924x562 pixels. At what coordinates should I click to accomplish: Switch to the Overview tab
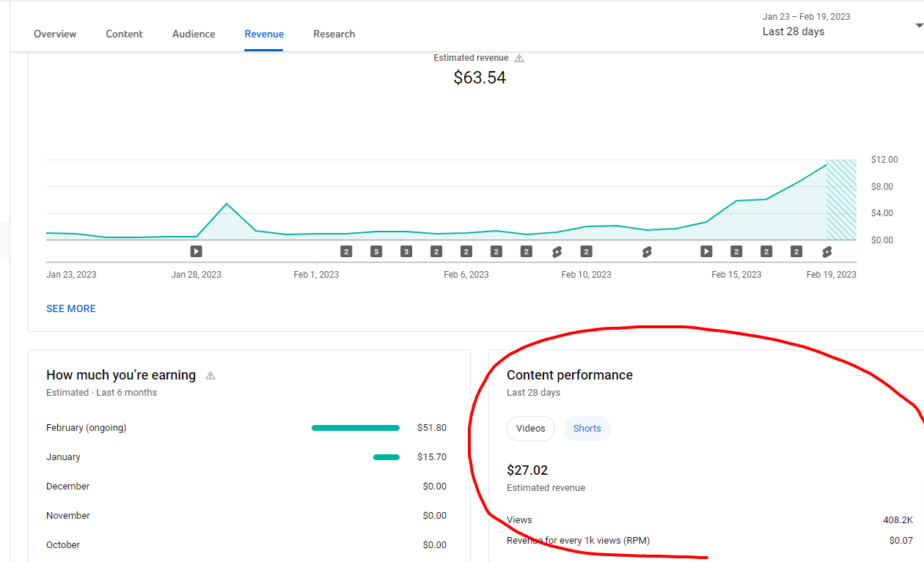55,34
